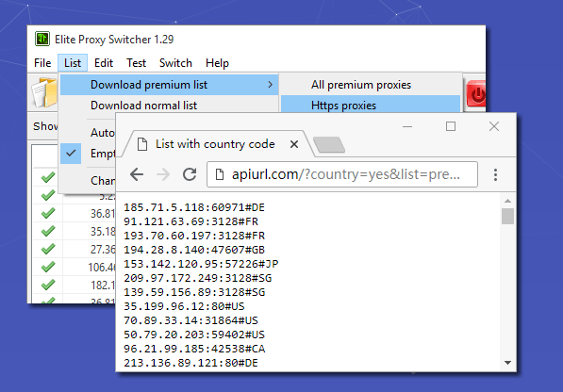Click proxy line 209.97.172.249:3128#SG
Image resolution: width=563 pixels, height=392 pixels.
tap(198, 278)
